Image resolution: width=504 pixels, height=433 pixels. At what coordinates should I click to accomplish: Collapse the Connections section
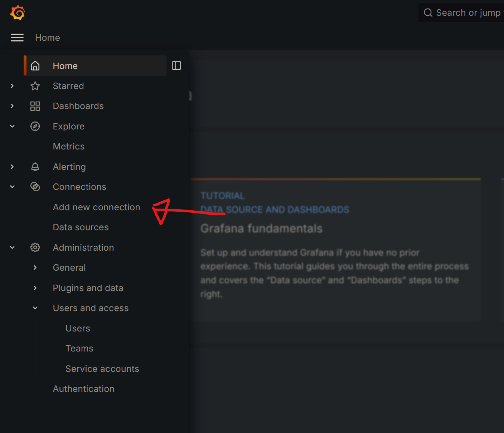[x=12, y=186]
